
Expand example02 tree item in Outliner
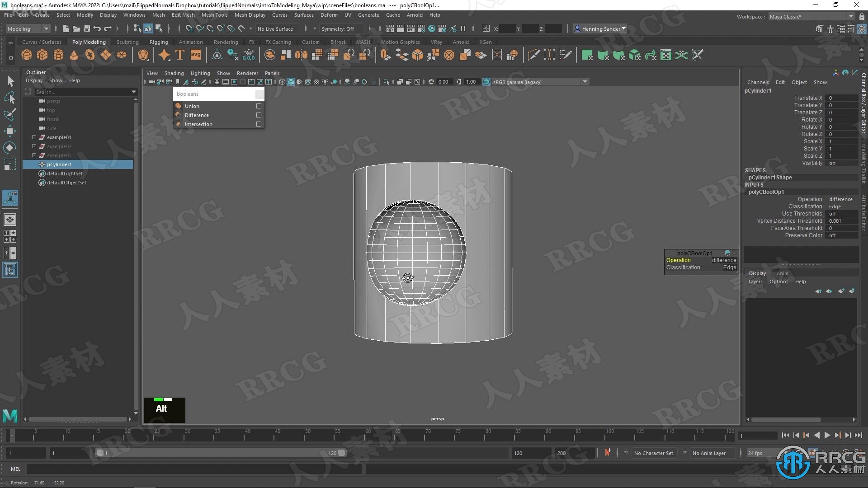coord(33,146)
